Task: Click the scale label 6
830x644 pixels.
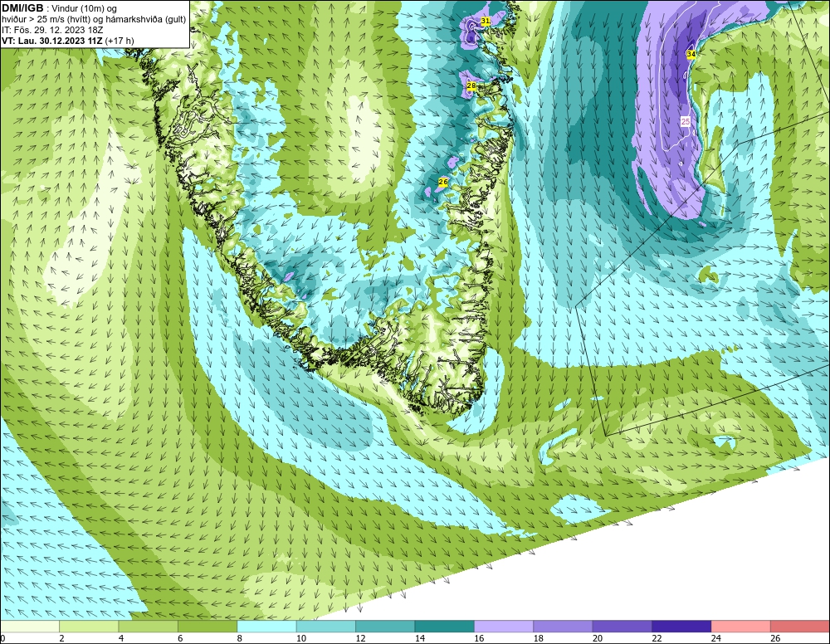Action: pyautogui.click(x=180, y=638)
